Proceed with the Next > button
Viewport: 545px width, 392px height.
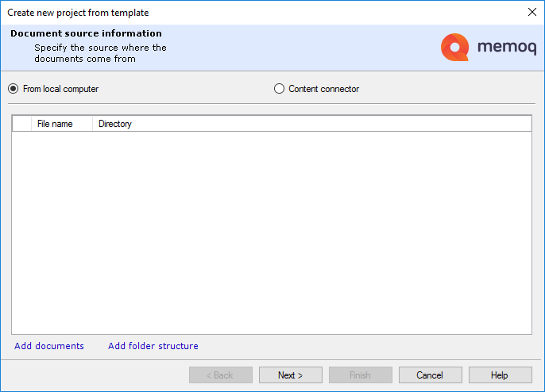(x=291, y=375)
